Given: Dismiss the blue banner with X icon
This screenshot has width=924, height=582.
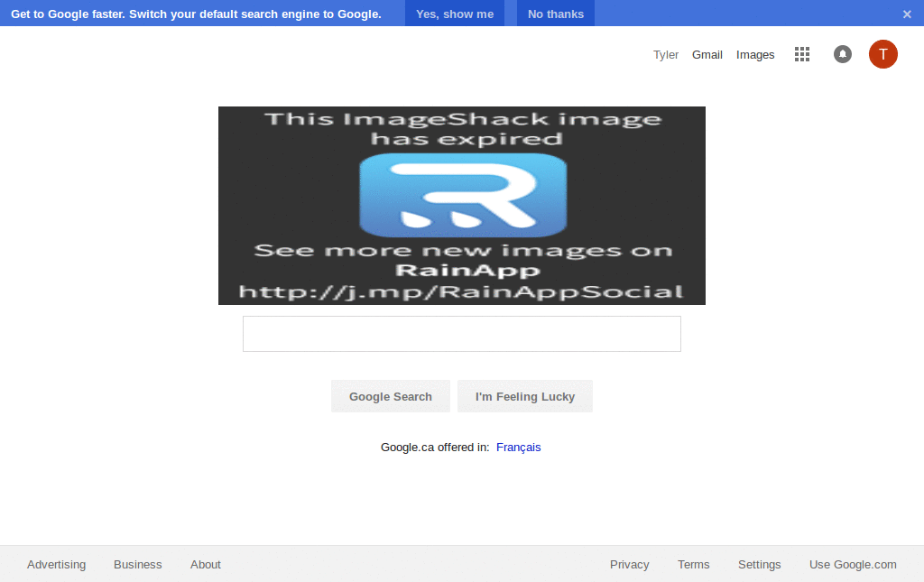Looking at the screenshot, I should pos(907,14).
